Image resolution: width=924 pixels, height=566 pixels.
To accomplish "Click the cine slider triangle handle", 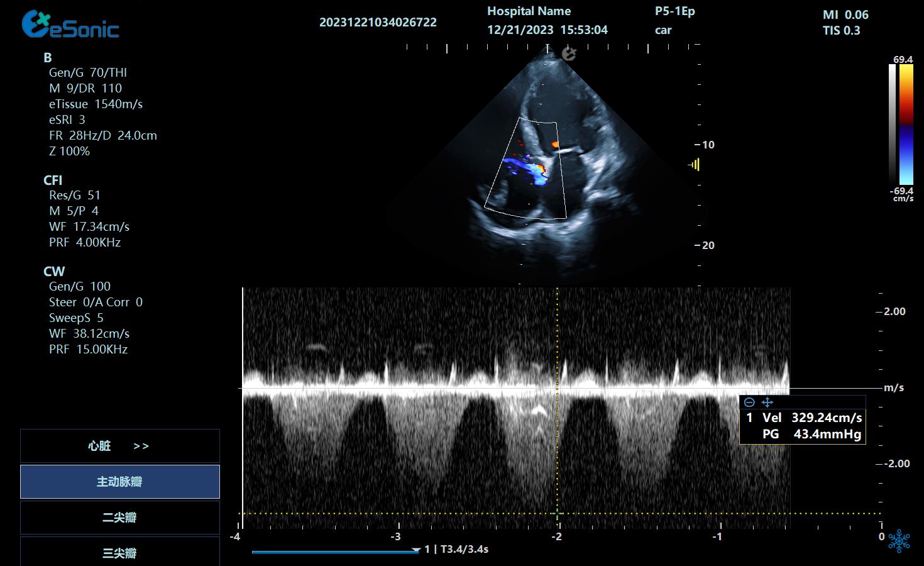I will coord(415,550).
